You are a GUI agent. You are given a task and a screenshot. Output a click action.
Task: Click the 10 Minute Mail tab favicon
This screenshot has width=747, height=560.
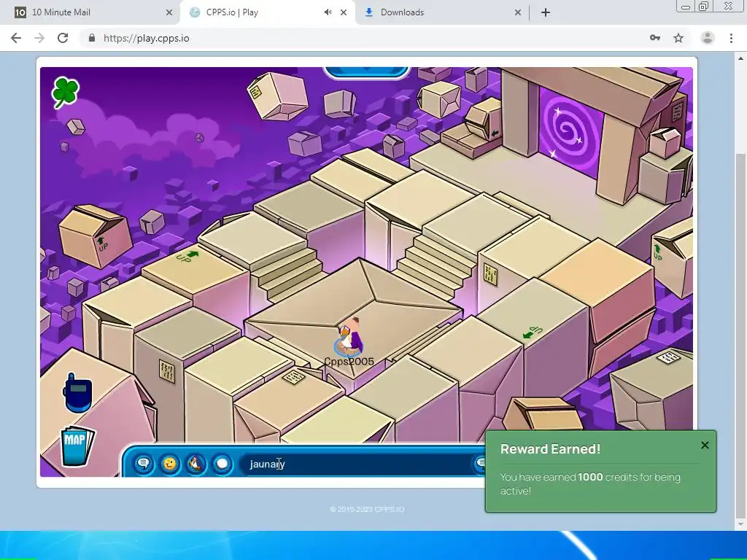click(x=20, y=12)
